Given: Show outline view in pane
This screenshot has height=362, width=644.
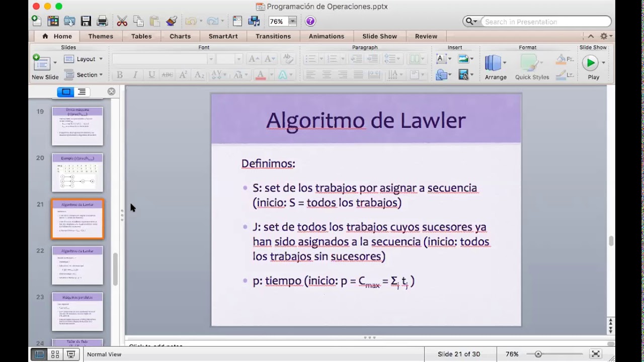Looking at the screenshot, I should [x=82, y=92].
